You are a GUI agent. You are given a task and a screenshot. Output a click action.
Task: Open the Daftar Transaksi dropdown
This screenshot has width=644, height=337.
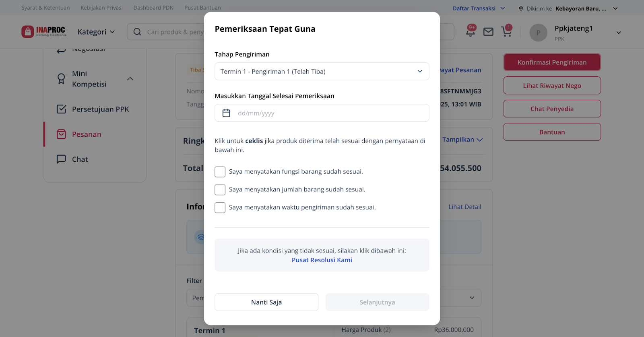tap(479, 8)
